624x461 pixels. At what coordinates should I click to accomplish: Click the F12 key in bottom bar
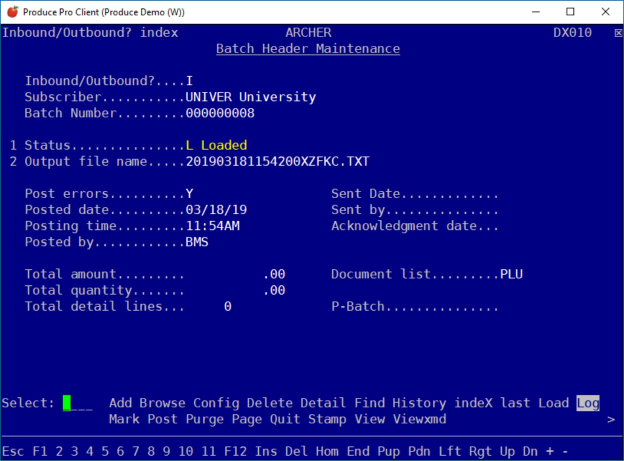point(235,451)
